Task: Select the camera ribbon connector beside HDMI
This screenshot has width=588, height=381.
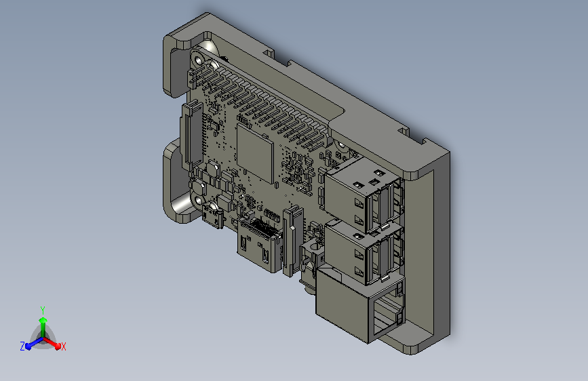Action: [x=292, y=241]
